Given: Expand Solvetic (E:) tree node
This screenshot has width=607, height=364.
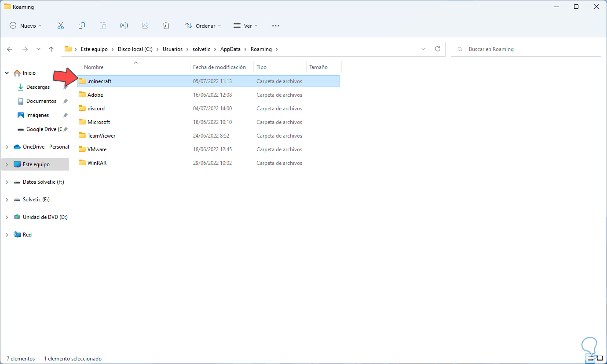Looking at the screenshot, I should pos(7,200).
